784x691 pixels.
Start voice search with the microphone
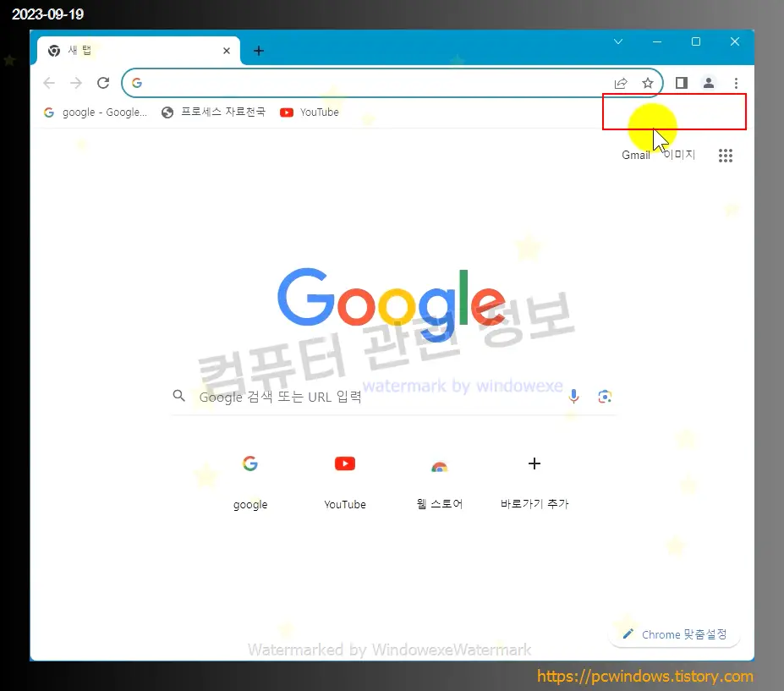coord(574,397)
